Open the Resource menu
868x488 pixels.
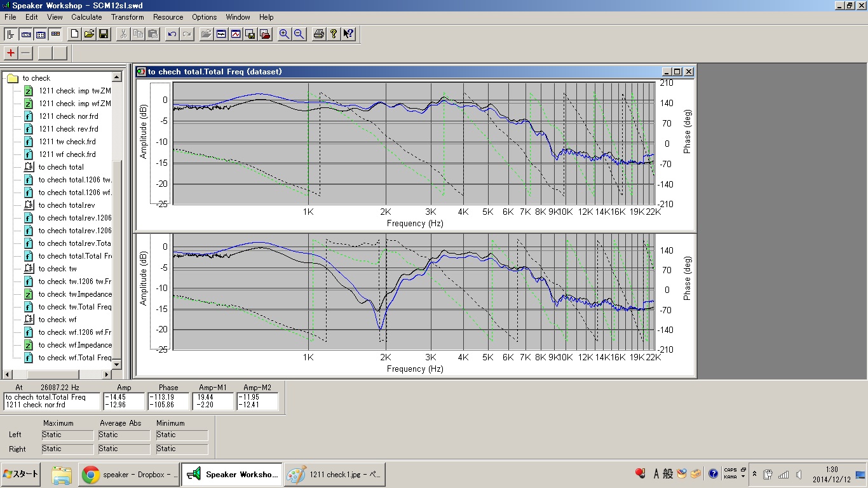click(x=168, y=17)
